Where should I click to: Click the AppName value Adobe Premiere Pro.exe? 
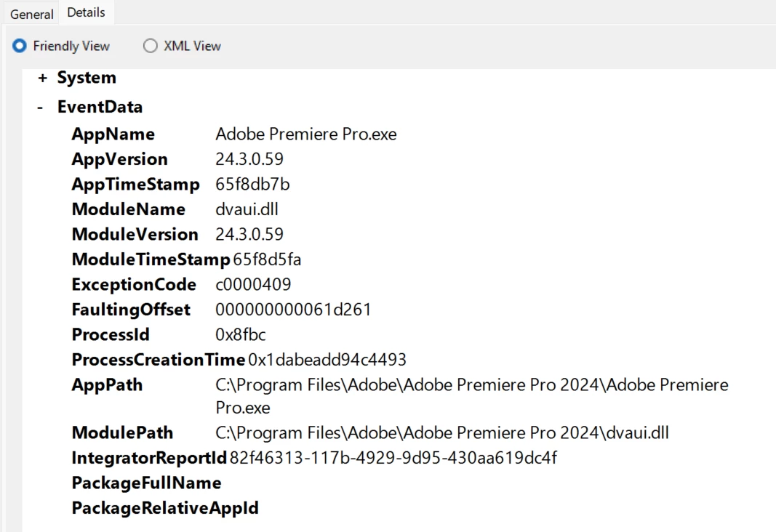pos(306,134)
